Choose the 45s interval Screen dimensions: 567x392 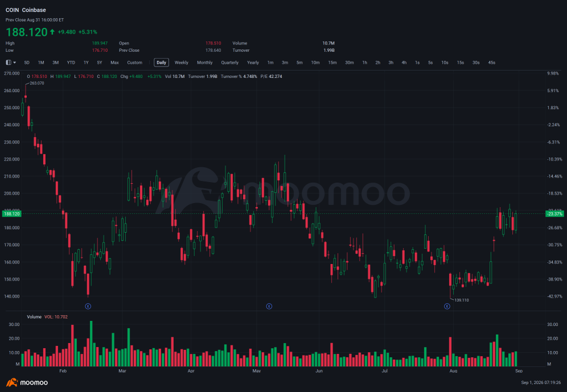click(x=492, y=63)
